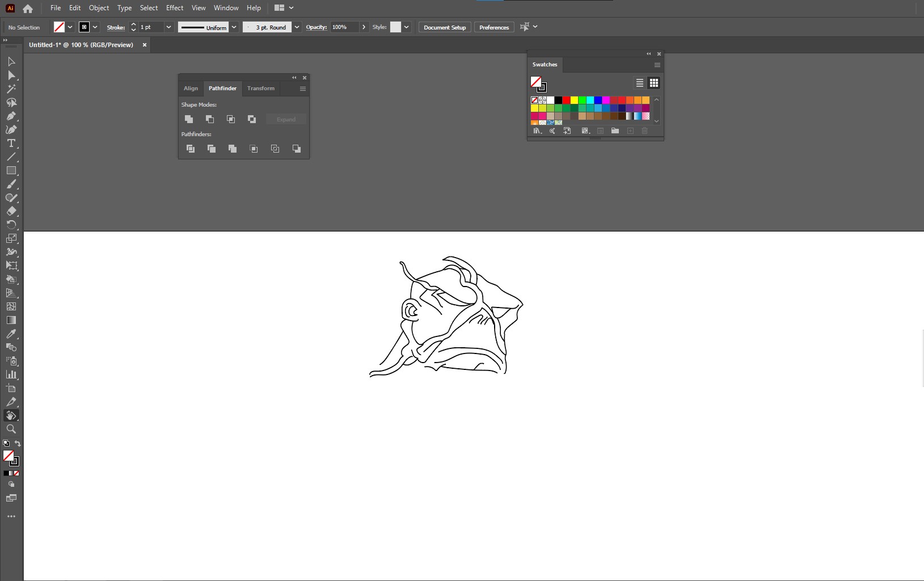
Task: Click the Unite shape mode icon
Action: pos(189,119)
